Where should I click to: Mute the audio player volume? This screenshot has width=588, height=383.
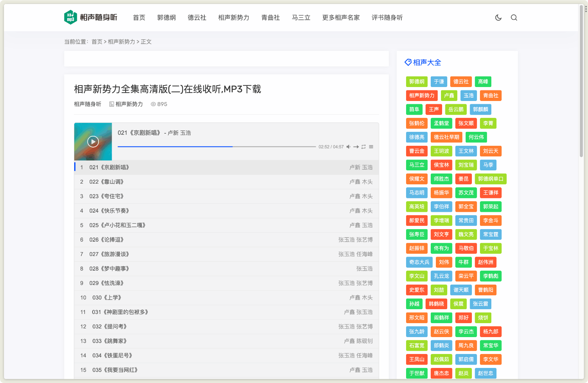(x=348, y=147)
